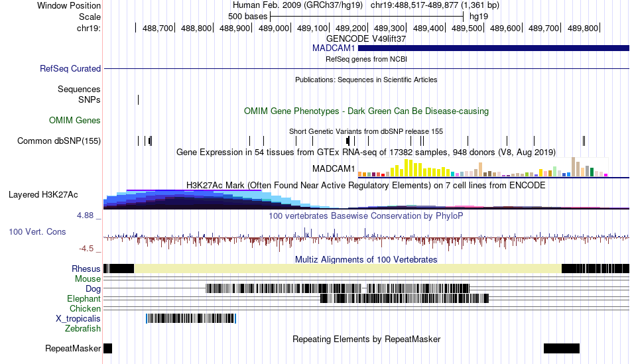Click the yellow Rhesus gap region

click(347, 269)
